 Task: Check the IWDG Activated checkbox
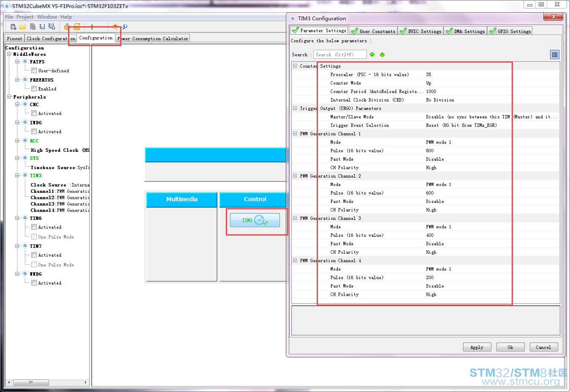[x=34, y=132]
